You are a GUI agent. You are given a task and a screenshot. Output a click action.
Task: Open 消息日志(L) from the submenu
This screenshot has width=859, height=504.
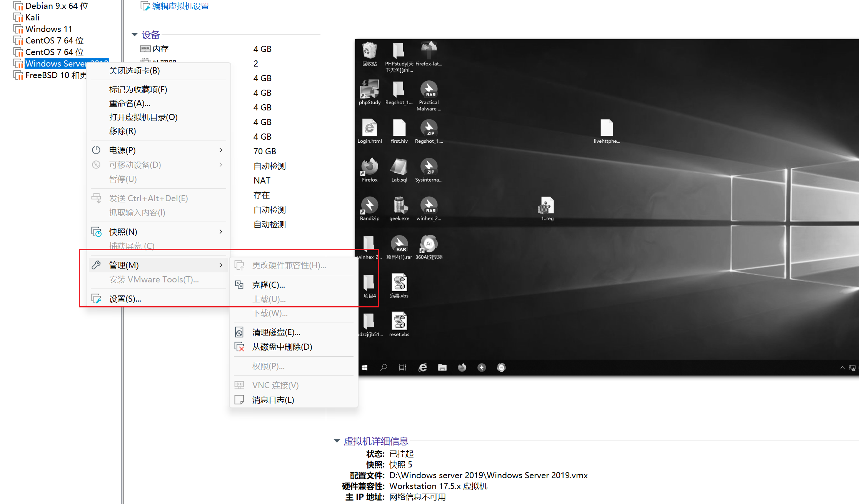click(273, 400)
